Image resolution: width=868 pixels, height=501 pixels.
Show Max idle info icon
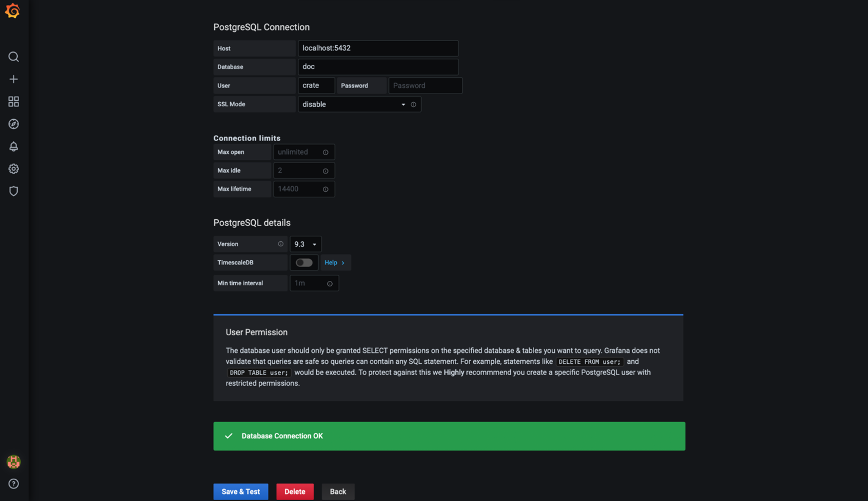(325, 171)
